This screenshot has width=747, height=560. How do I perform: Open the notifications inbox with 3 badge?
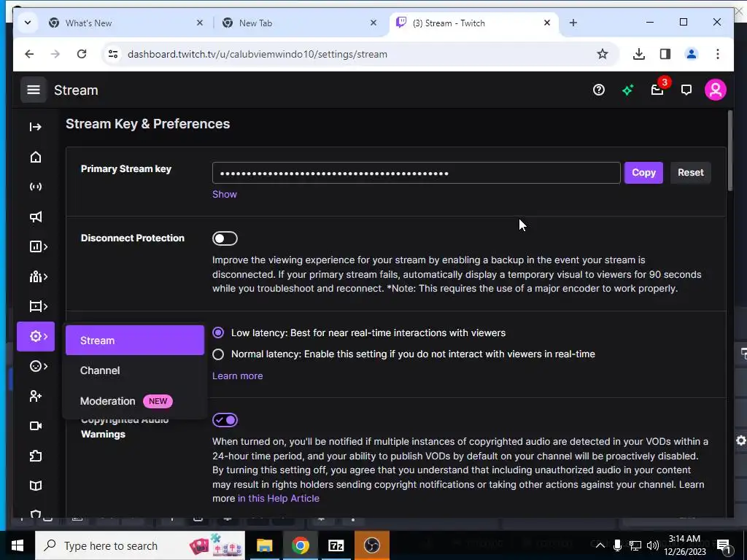[657, 90]
